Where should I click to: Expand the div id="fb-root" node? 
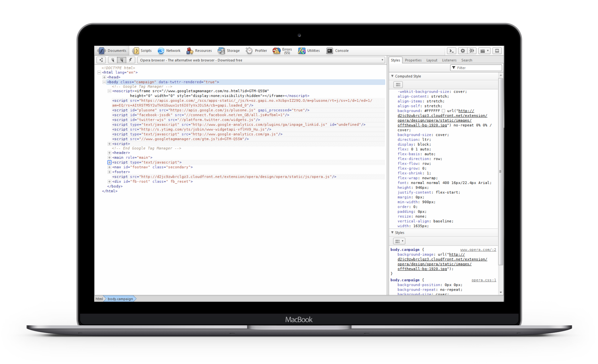(x=109, y=181)
